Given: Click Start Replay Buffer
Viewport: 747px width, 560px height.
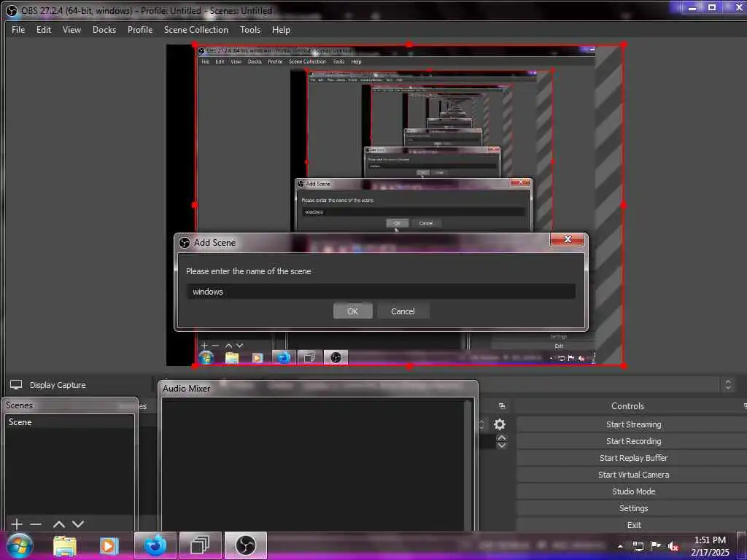Looking at the screenshot, I should pyautogui.click(x=633, y=458).
